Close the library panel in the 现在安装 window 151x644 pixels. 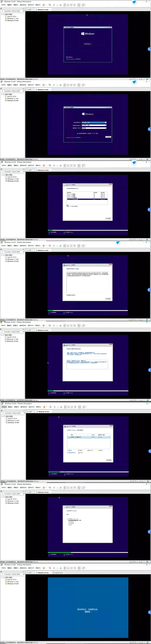(x=23, y=9)
